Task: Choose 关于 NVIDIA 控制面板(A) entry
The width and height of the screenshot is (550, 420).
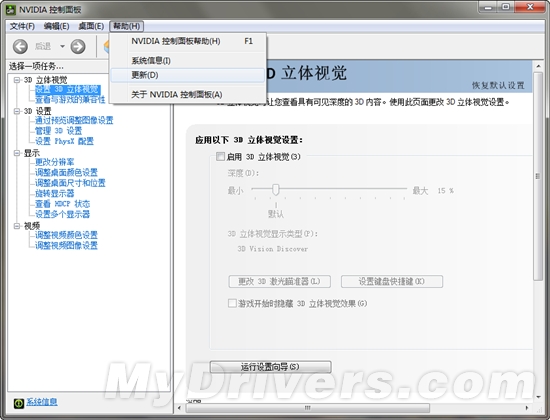Action: [188, 94]
